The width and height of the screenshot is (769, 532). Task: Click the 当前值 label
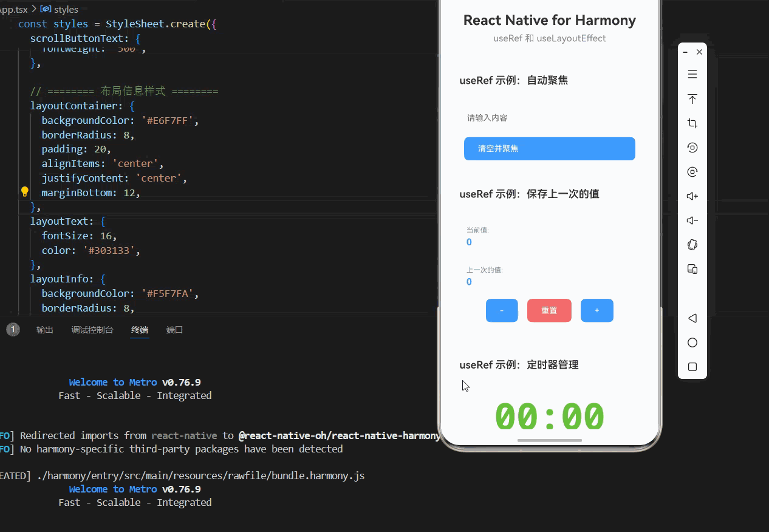point(477,230)
